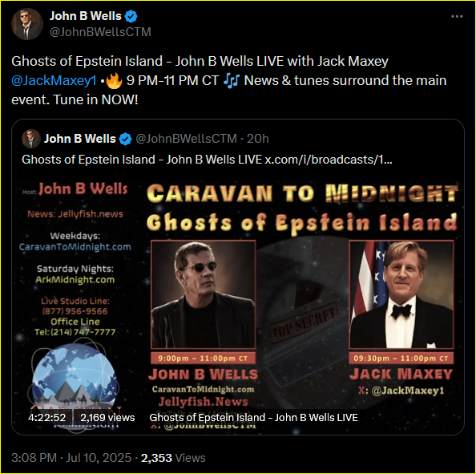Screen dimensions: 476x474
Task: Click broadcast title caption at video bottom
Action: pyautogui.click(x=253, y=418)
